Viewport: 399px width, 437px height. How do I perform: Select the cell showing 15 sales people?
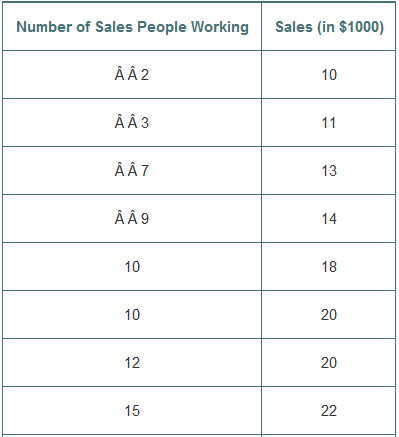pyautogui.click(x=132, y=411)
